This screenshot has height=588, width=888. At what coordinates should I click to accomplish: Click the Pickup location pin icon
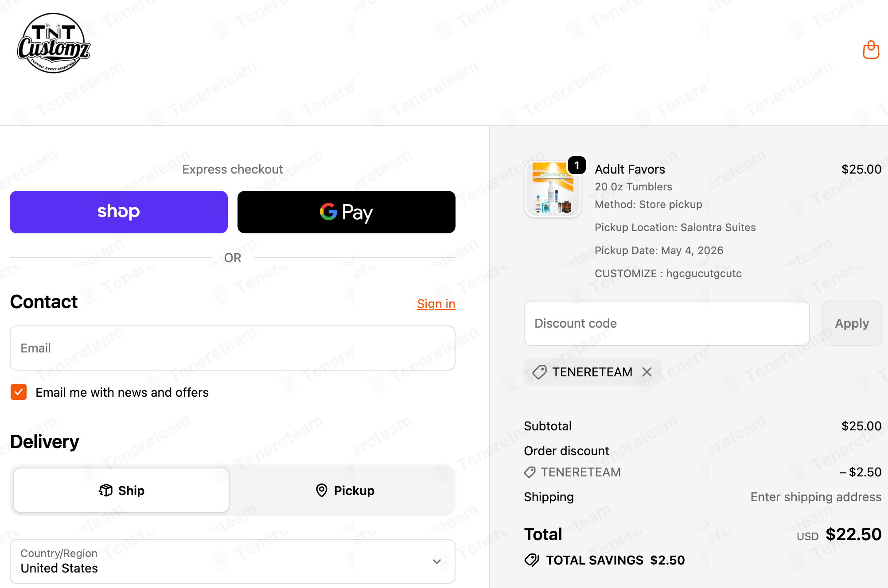tap(322, 490)
